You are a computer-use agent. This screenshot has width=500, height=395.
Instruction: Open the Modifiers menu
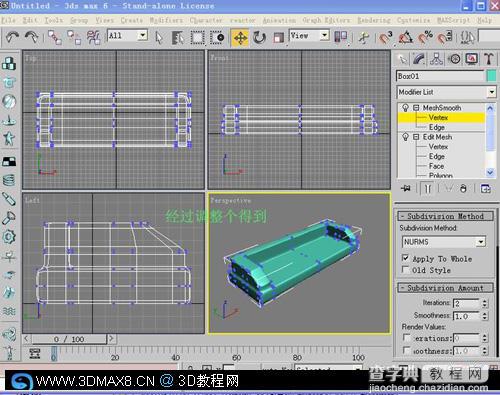(x=166, y=20)
